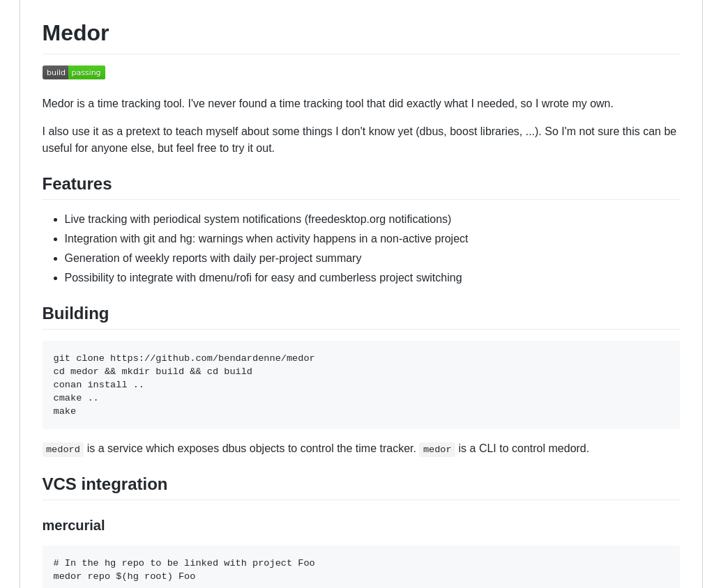Click the "cmake .." line in code block
This screenshot has width=714, height=588.
[75, 398]
